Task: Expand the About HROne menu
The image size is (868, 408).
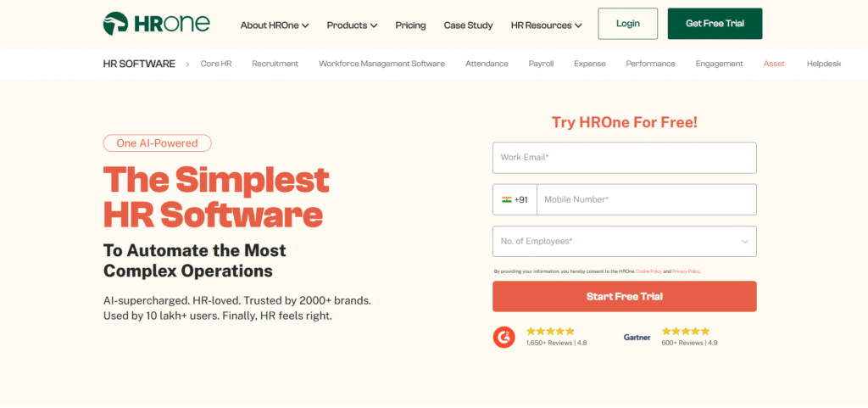Action: coord(275,25)
